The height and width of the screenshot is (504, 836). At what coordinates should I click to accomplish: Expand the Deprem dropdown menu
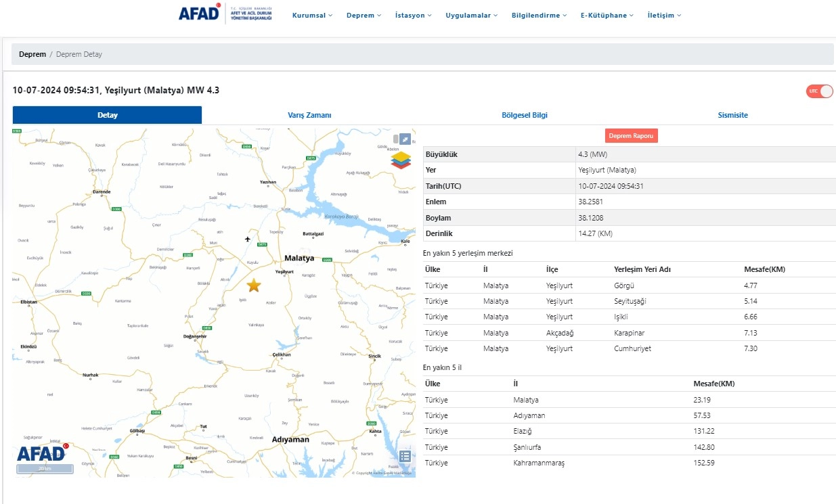pos(364,15)
